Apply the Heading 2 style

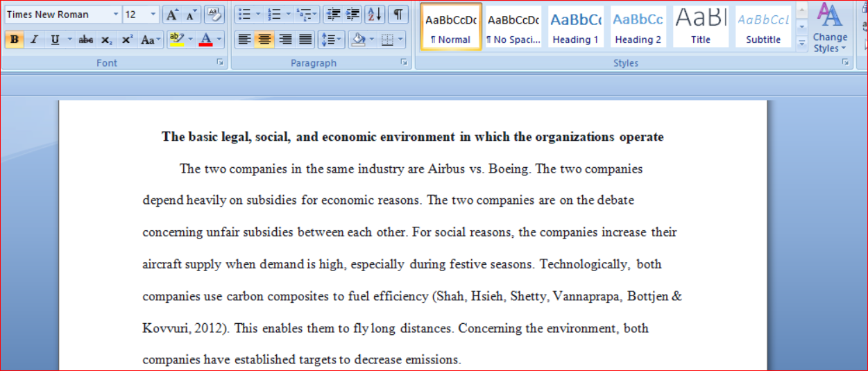point(638,26)
